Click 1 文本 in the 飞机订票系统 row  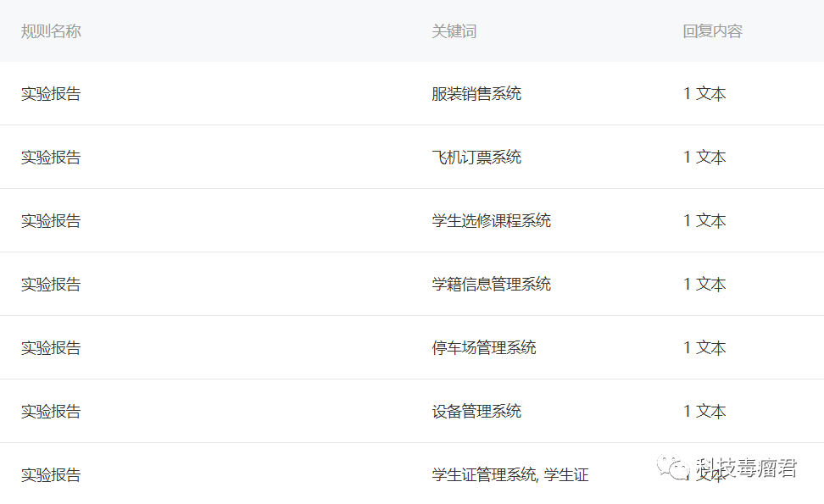coord(704,158)
